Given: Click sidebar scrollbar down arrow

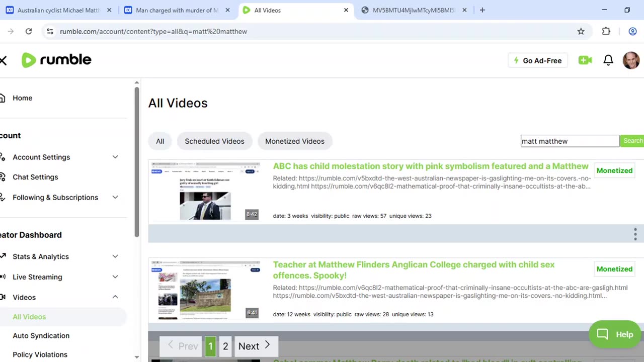Looking at the screenshot, I should pyautogui.click(x=136, y=357).
